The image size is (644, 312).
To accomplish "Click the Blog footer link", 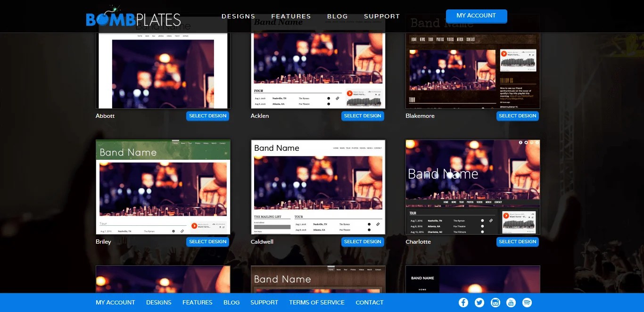I will pos(231,303).
